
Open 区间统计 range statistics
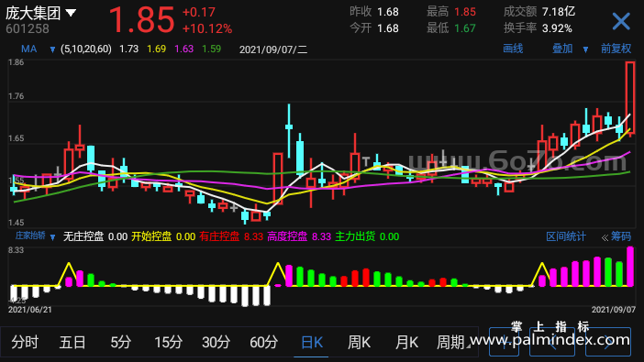pos(566,236)
